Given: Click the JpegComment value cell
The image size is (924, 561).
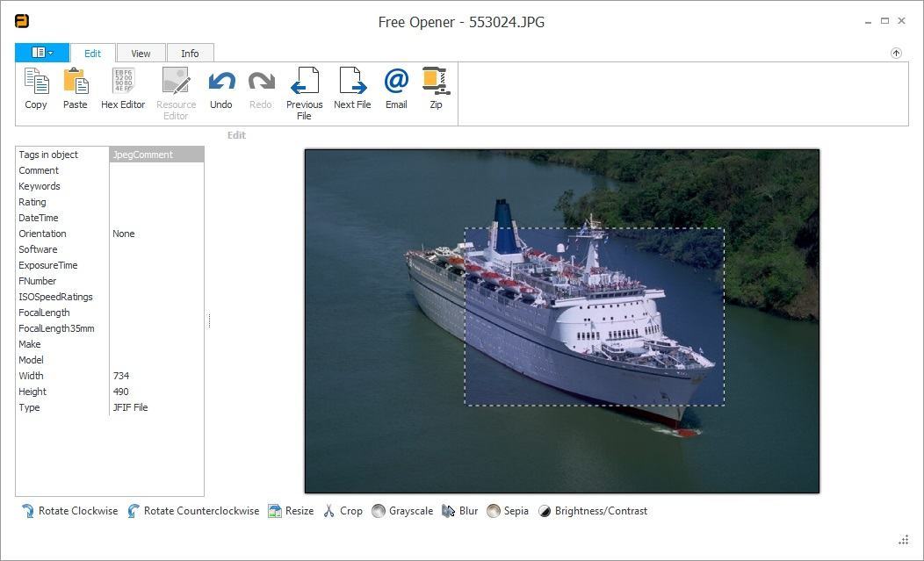Looking at the screenshot, I should tap(156, 155).
